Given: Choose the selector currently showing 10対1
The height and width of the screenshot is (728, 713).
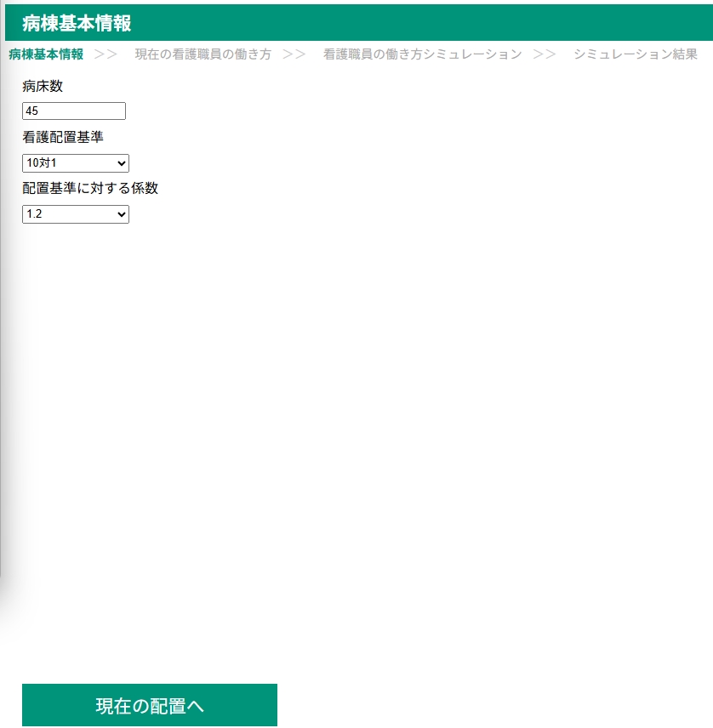Looking at the screenshot, I should (75, 162).
